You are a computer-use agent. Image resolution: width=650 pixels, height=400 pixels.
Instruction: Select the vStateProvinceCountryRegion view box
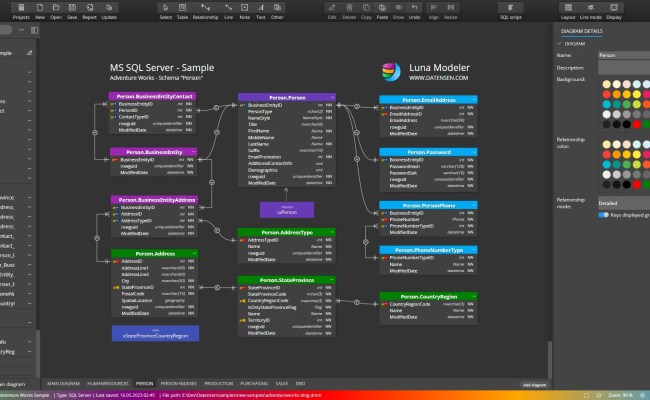pyautogui.click(x=155, y=333)
